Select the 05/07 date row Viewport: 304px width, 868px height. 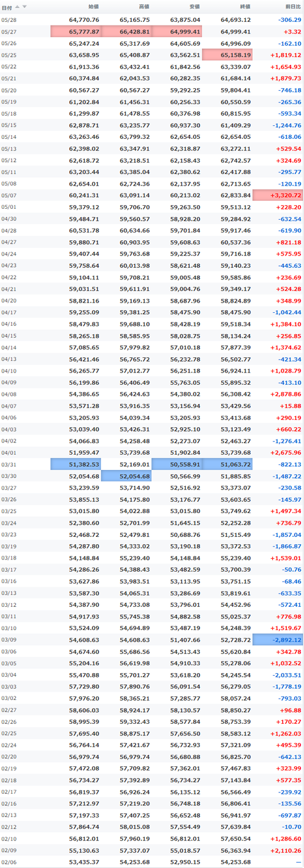point(152,195)
